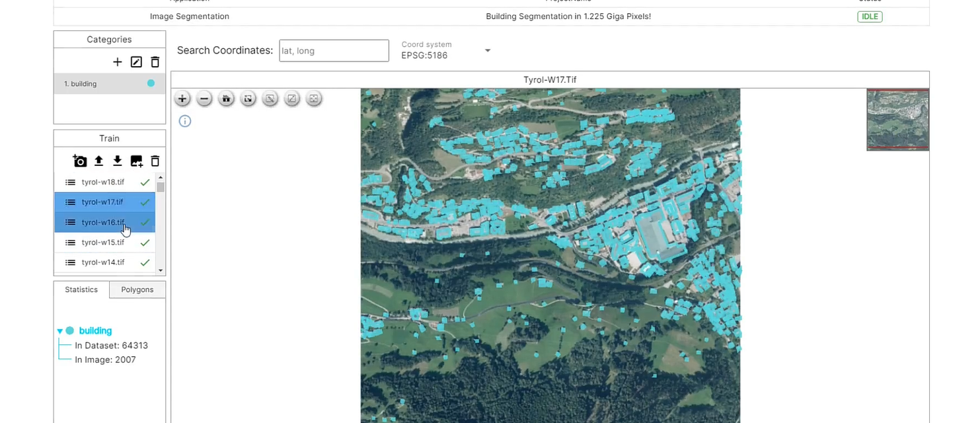The image size is (980, 423).
Task: Delete the selected Train images
Action: click(x=155, y=161)
